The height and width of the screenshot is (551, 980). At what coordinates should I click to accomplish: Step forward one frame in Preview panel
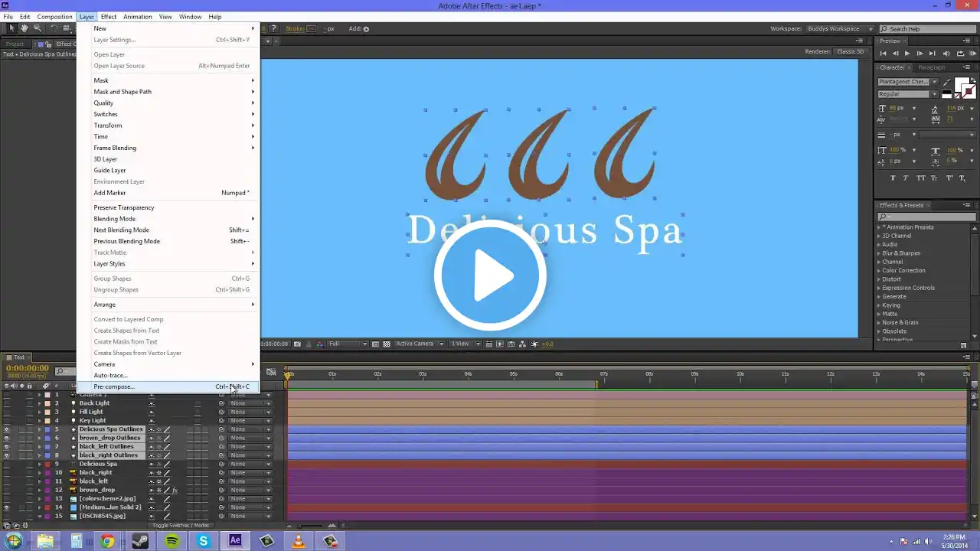pos(920,54)
